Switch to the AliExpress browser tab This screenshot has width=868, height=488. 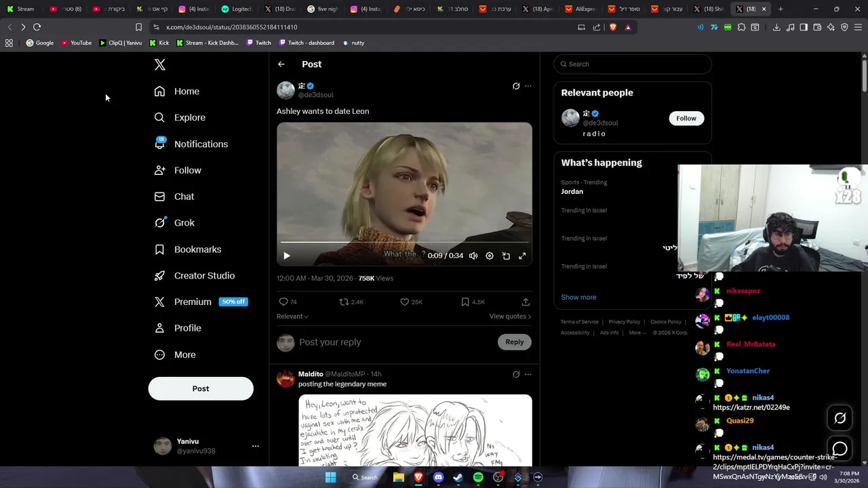582,9
